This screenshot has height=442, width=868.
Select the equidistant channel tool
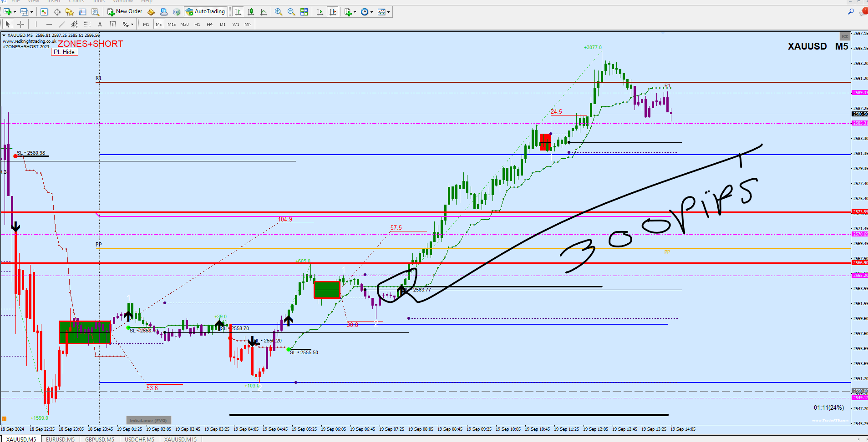pos(74,24)
